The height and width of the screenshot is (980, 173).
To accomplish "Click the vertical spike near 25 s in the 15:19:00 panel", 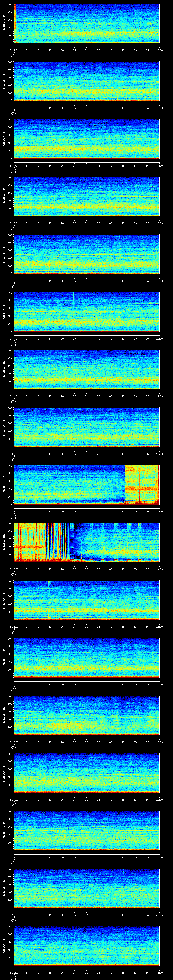I will tap(74, 299).
